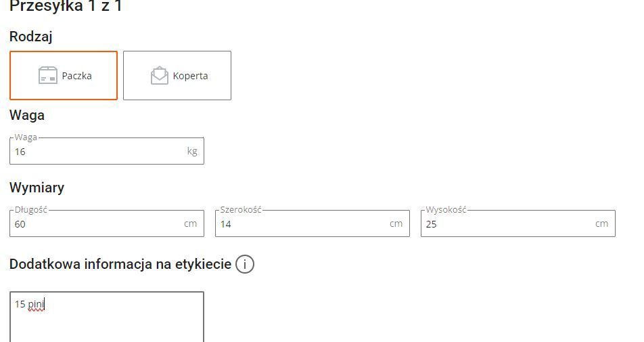Click the misspelled word 'pini'
Image resolution: width=644 pixels, height=342 pixels.
click(36, 305)
